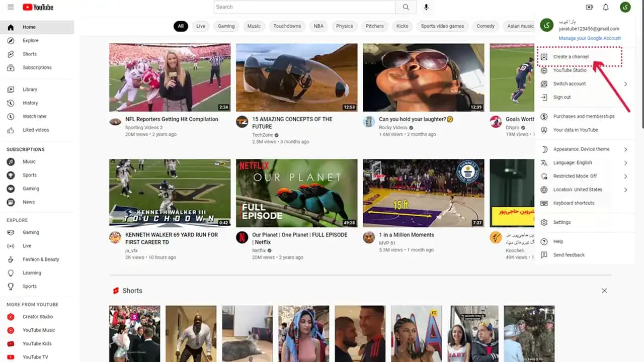Expand Appearance: Device theme submenu
This screenshot has width=644, height=362.
pyautogui.click(x=585, y=149)
